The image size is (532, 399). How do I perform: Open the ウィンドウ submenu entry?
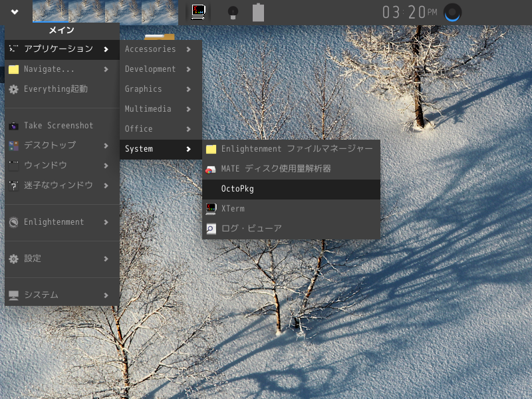[x=62, y=166]
